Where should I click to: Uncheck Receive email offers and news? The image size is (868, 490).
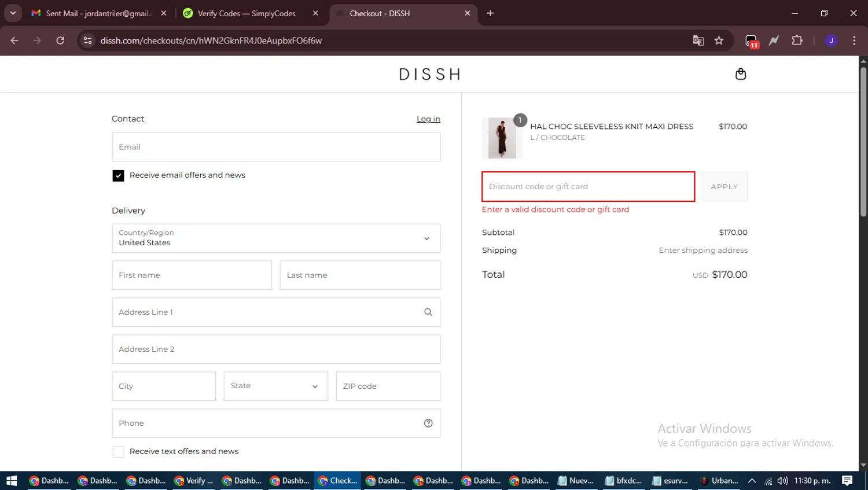118,175
